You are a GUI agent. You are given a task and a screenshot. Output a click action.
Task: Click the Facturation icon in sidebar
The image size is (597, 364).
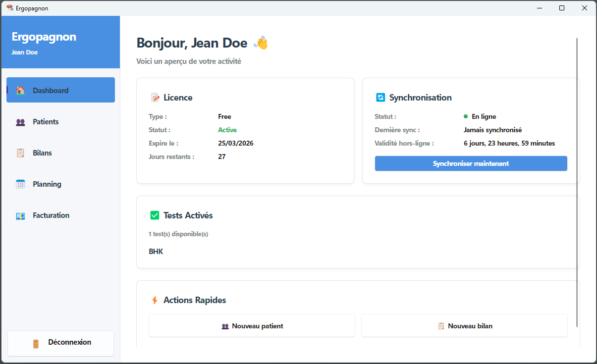(20, 215)
